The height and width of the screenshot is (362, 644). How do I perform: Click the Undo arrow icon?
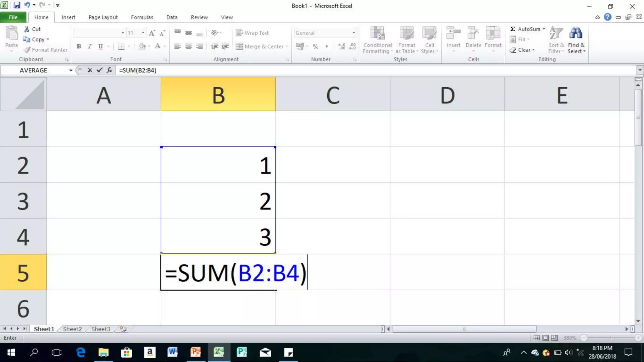coord(27,5)
